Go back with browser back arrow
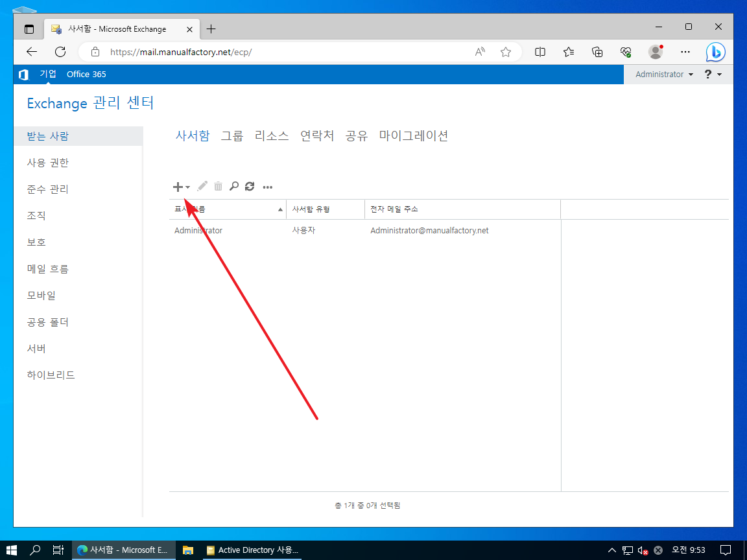 (32, 52)
